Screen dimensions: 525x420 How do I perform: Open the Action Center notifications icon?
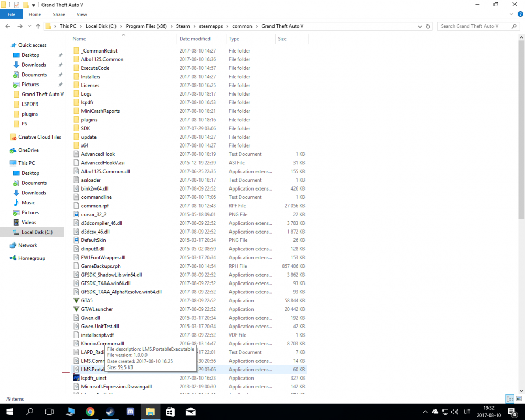512,412
